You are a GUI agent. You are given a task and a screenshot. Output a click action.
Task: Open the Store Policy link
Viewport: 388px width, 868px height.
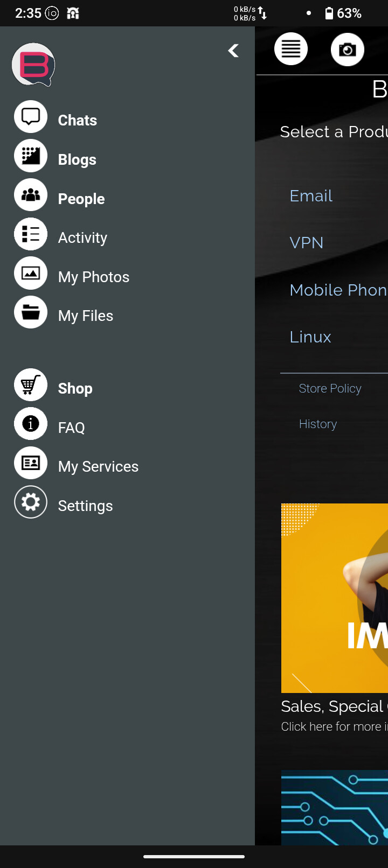point(330,389)
